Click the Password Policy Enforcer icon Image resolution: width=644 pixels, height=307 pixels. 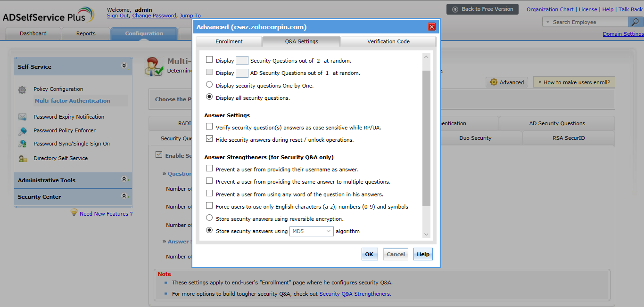click(x=22, y=130)
